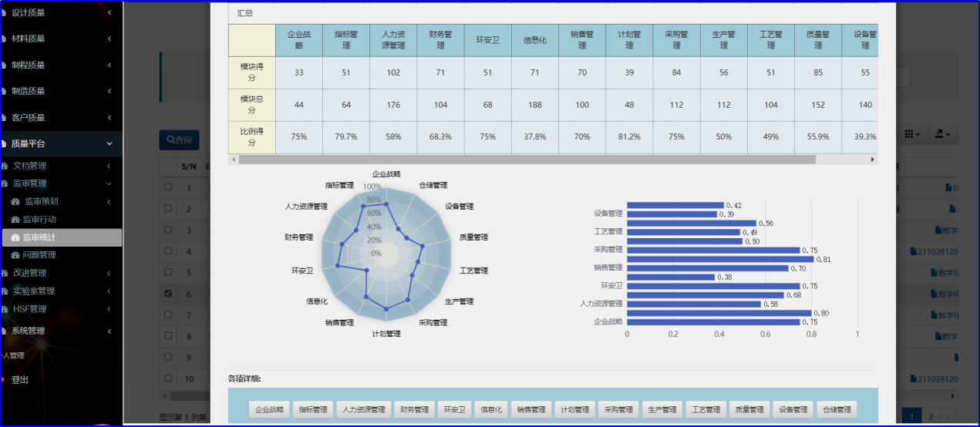This screenshot has width=980, height=427.
Task: Click the 设计质量 chevron arrow
Action: pos(109,13)
